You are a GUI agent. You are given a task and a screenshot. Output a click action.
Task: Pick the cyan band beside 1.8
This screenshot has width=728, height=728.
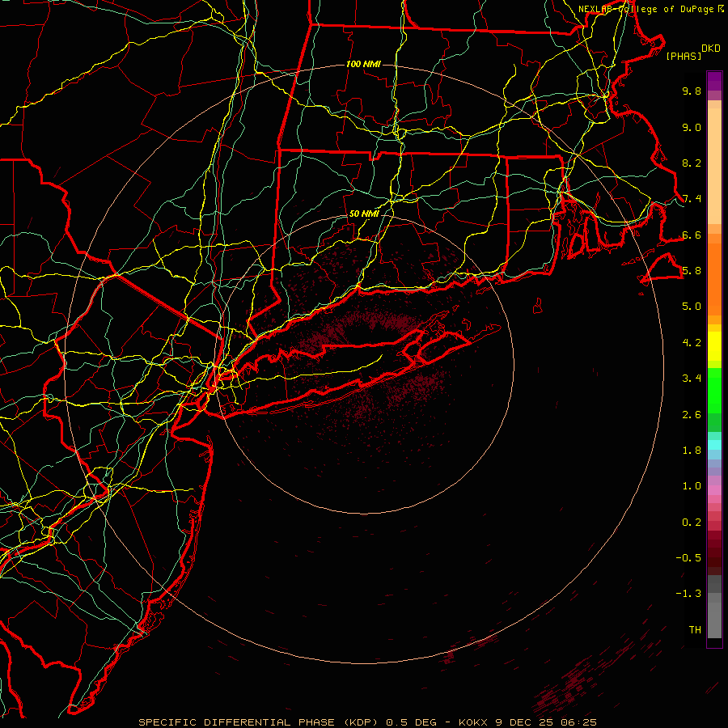[x=714, y=445]
